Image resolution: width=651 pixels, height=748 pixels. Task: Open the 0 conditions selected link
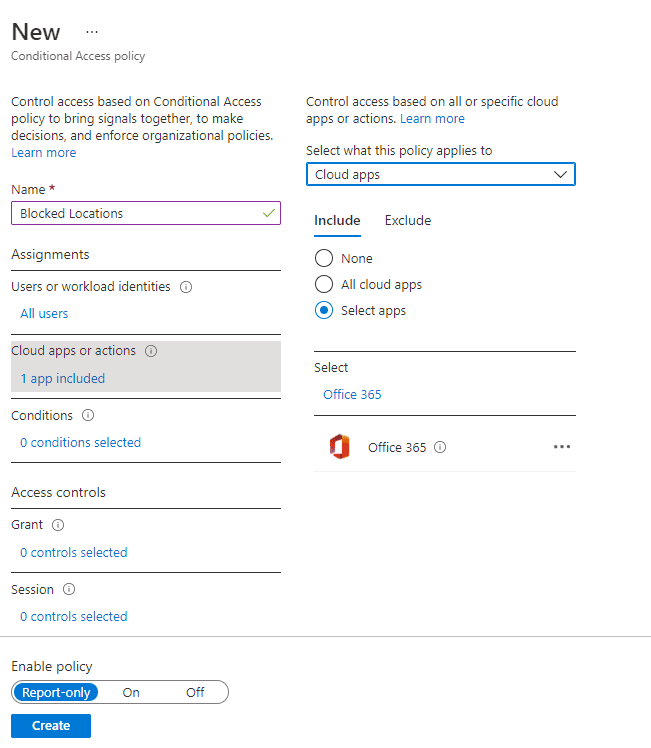point(81,443)
